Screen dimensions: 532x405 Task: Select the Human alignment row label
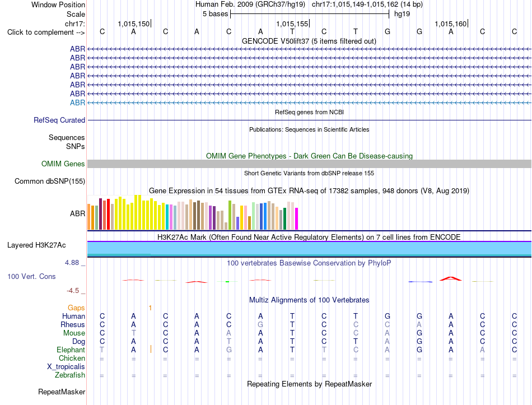pos(73,316)
